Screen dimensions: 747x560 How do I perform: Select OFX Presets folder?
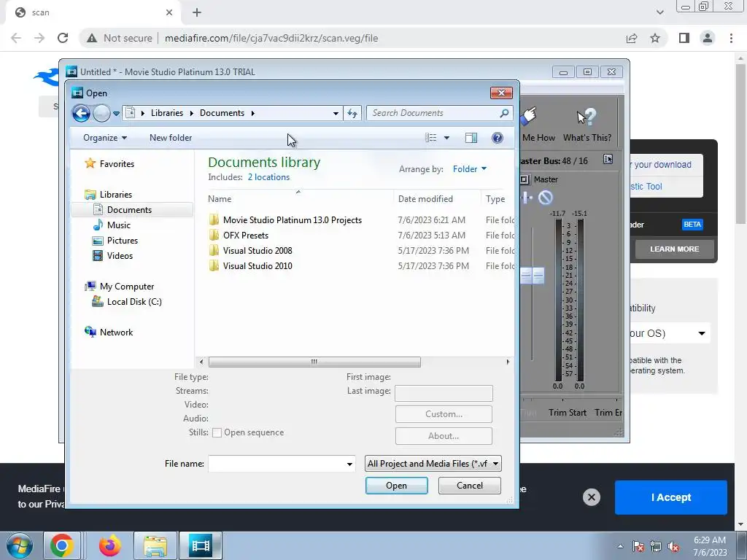coord(245,236)
